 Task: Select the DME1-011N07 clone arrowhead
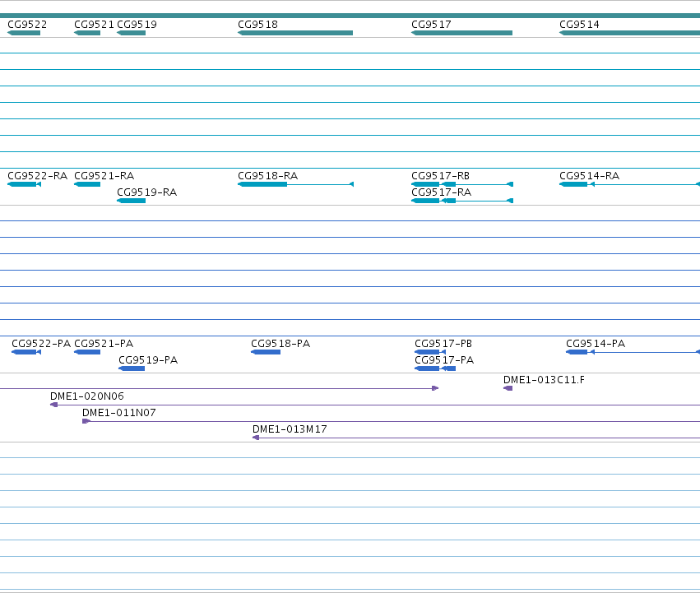click(x=86, y=422)
